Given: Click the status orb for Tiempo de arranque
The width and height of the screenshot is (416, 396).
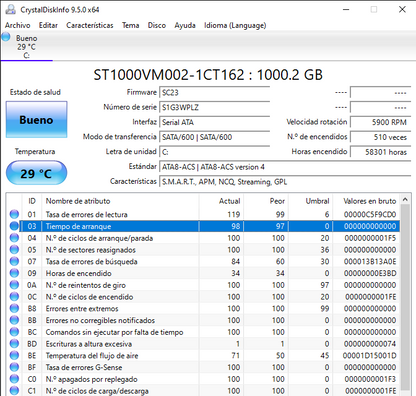Looking at the screenshot, I should (14, 226).
